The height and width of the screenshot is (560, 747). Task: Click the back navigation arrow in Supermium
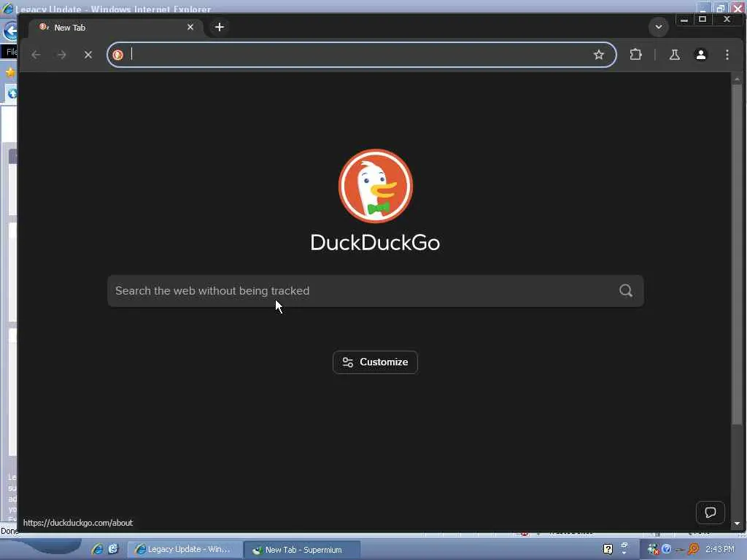point(36,55)
